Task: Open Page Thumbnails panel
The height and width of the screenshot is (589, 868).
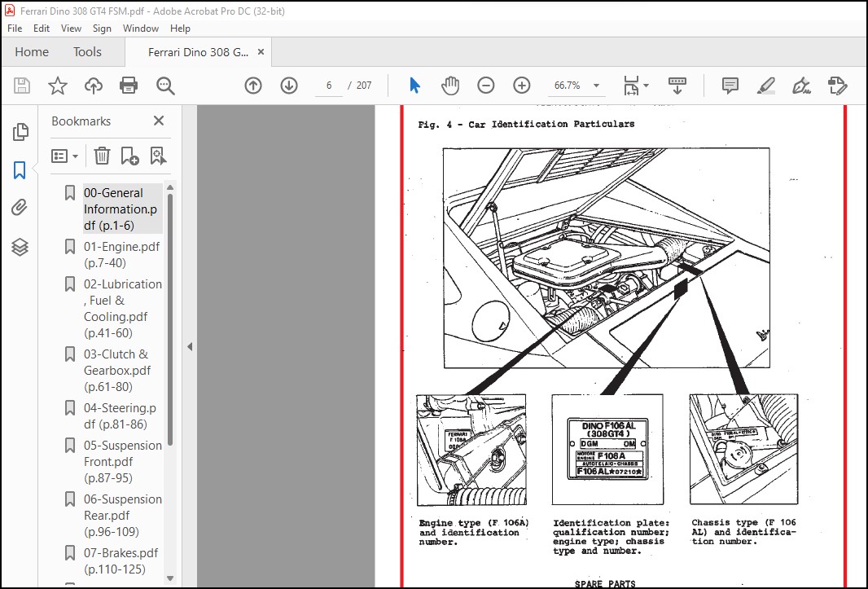Action: click(20, 132)
